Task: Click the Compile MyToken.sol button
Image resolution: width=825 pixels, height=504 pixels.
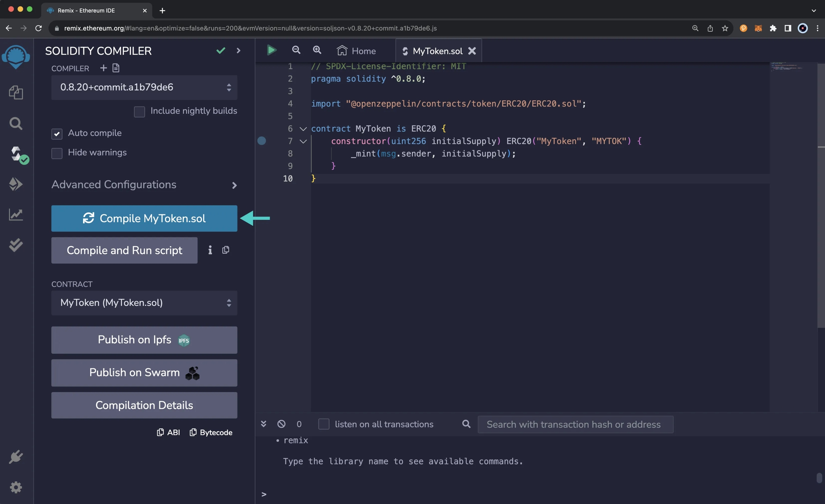Action: pyautogui.click(x=144, y=218)
